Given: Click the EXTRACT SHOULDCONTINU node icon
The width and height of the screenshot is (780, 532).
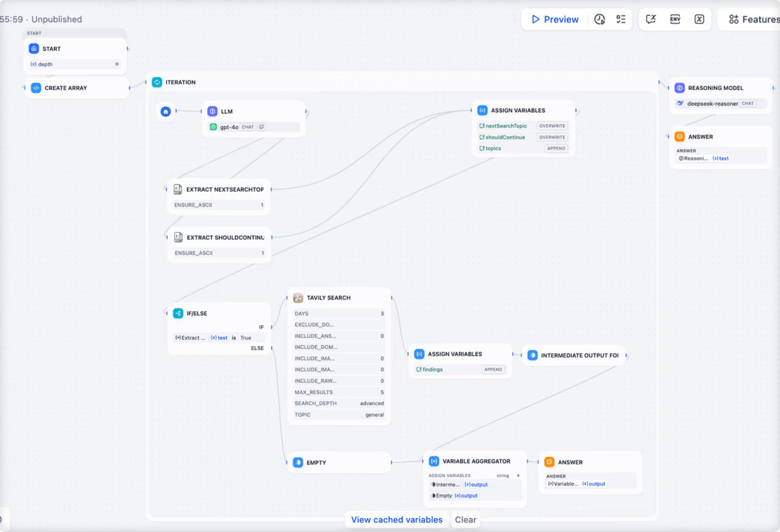Looking at the screenshot, I should (178, 237).
